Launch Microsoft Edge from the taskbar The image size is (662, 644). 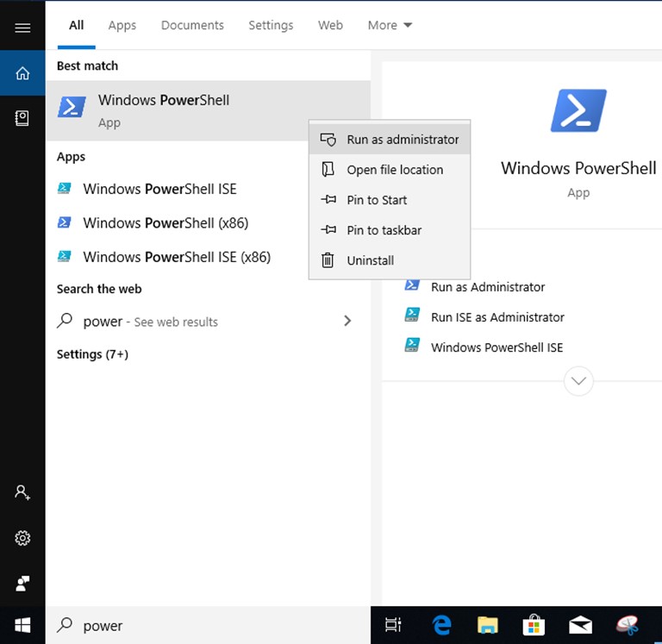coord(441,625)
